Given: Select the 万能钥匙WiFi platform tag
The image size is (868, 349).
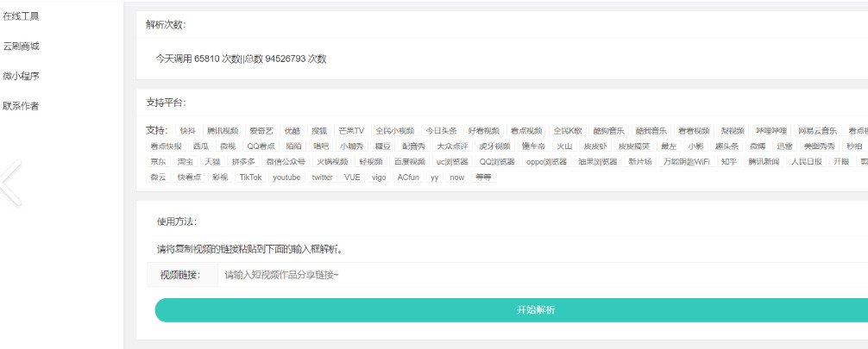Looking at the screenshot, I should click(x=687, y=161).
